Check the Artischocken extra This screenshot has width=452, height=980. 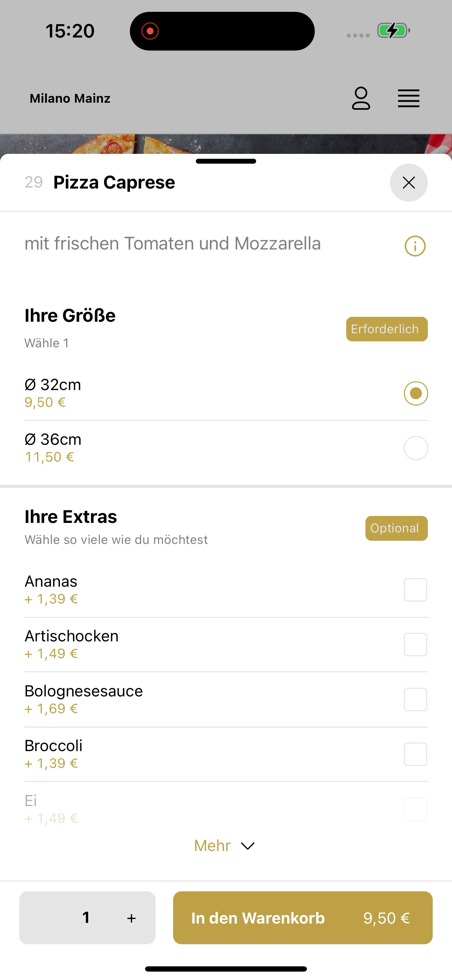pyautogui.click(x=416, y=645)
